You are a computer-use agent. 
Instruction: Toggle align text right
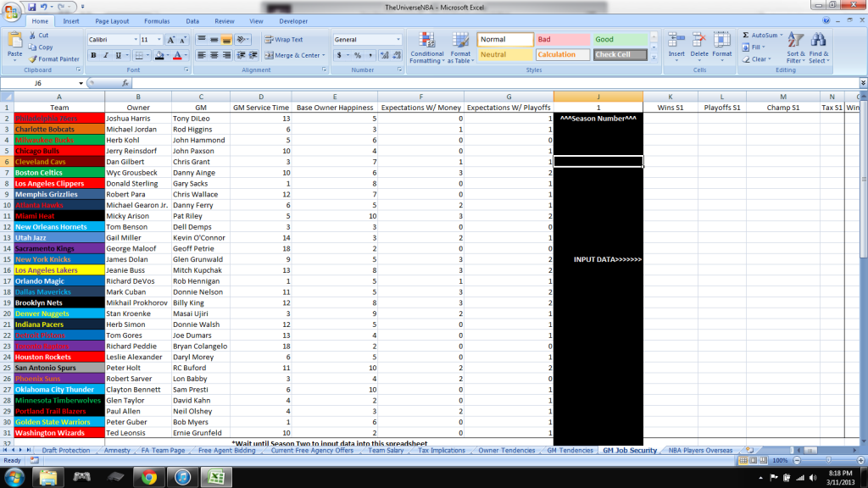226,55
